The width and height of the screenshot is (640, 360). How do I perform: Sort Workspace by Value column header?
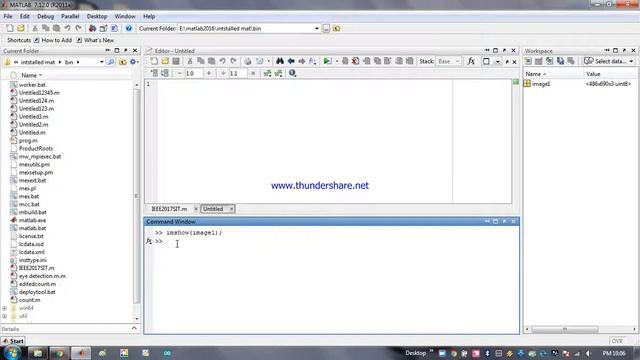(593, 74)
